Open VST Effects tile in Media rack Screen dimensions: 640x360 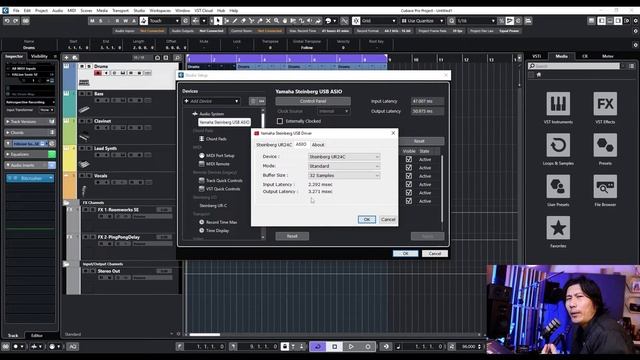[605, 104]
